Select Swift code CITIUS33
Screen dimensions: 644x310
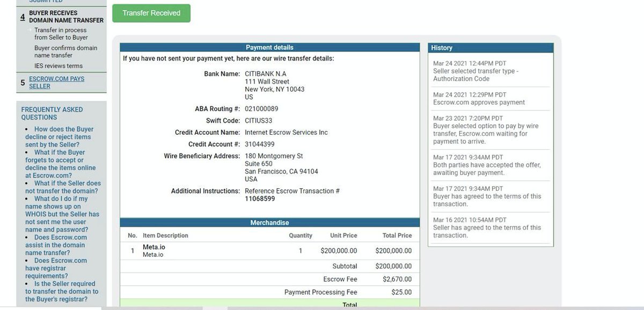tap(258, 121)
